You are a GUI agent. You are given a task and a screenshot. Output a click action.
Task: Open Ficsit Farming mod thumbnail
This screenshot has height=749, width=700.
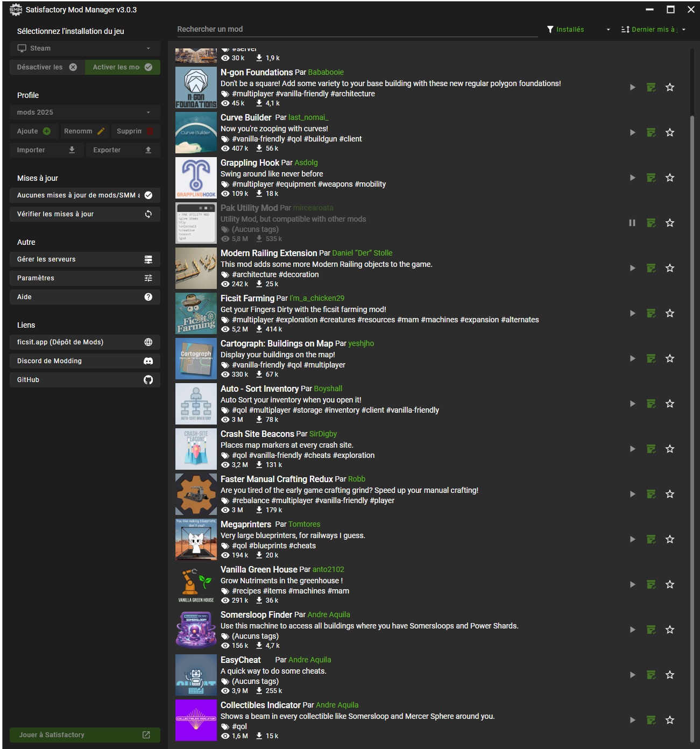coord(196,314)
